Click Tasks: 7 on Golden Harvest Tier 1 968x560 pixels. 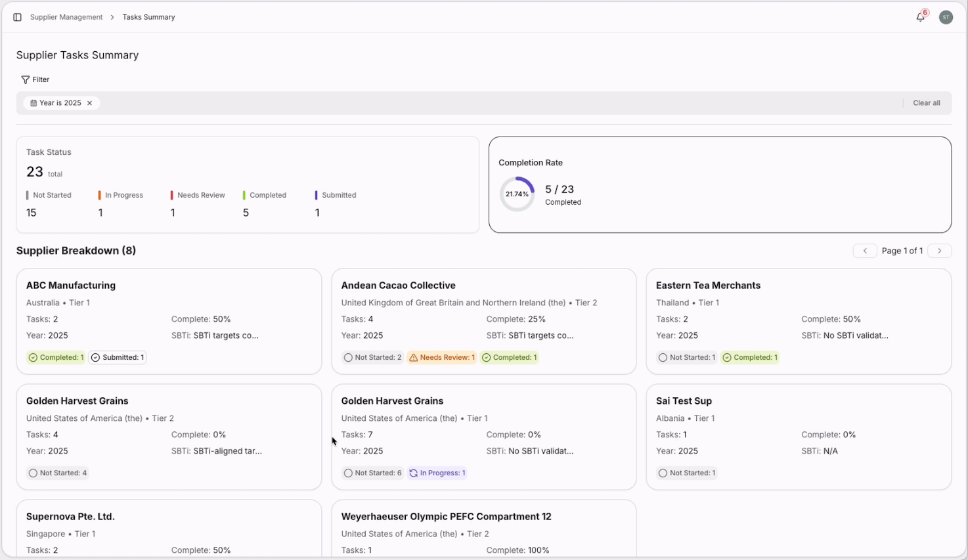pos(357,435)
